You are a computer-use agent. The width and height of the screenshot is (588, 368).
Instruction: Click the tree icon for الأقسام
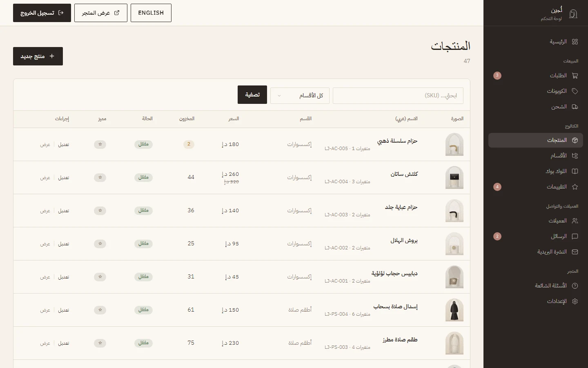point(575,156)
